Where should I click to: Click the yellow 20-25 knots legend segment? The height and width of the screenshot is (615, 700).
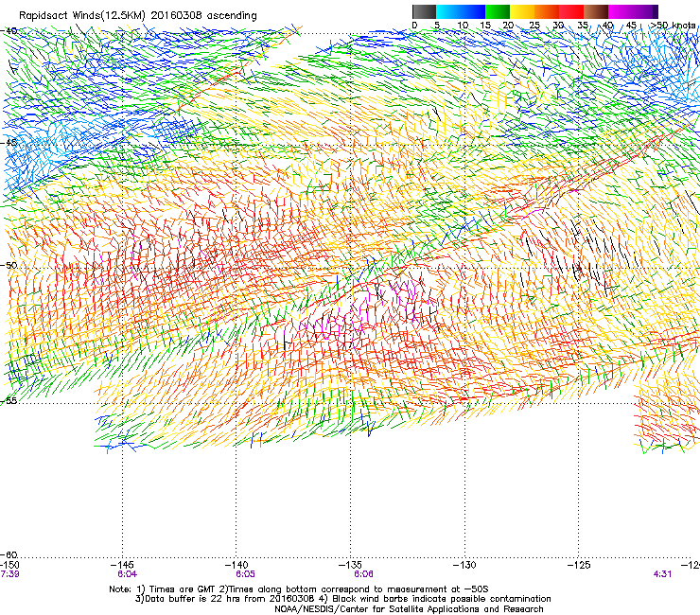pos(522,11)
